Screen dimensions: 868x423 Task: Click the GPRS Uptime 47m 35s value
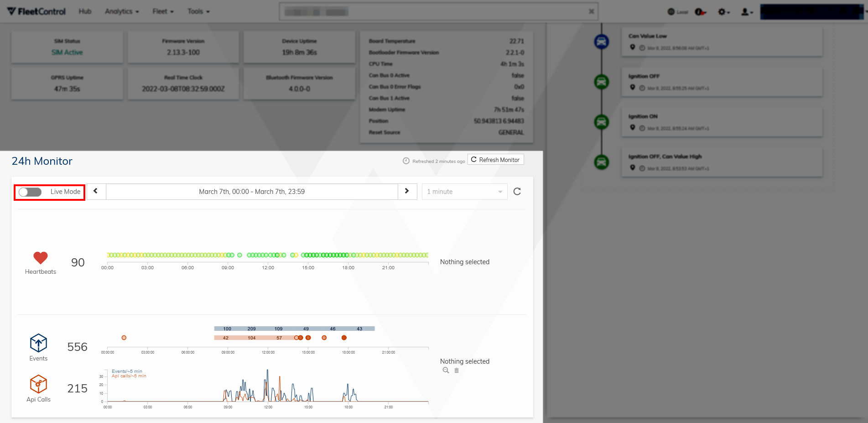pos(67,89)
